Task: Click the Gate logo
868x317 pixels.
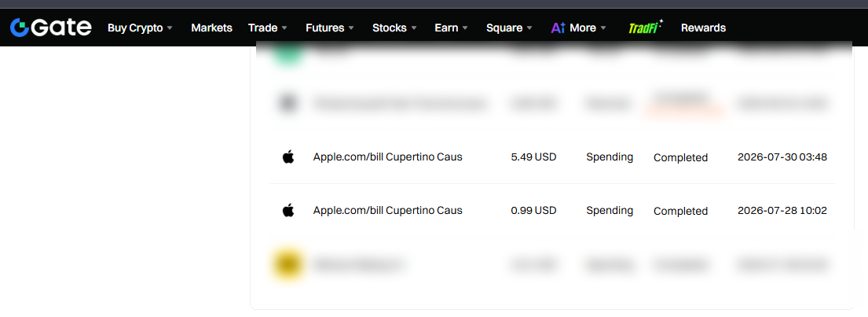Action: tap(51, 28)
